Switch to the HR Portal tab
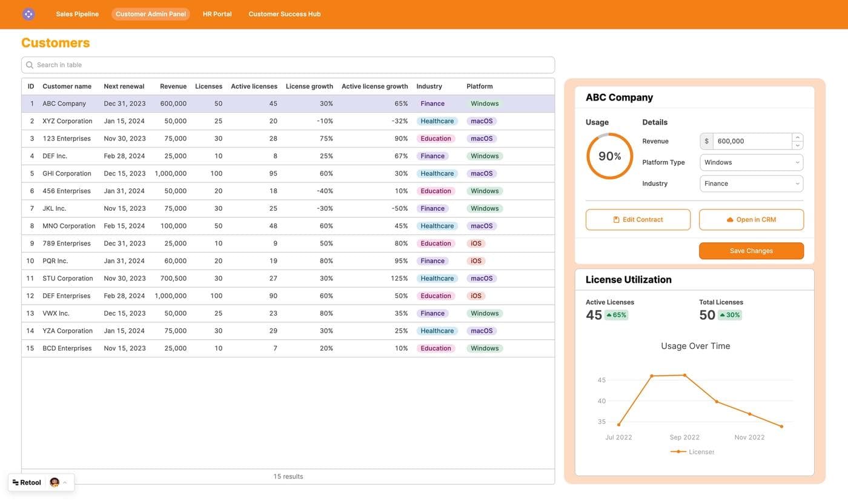This screenshot has height=504, width=848. coord(217,12)
